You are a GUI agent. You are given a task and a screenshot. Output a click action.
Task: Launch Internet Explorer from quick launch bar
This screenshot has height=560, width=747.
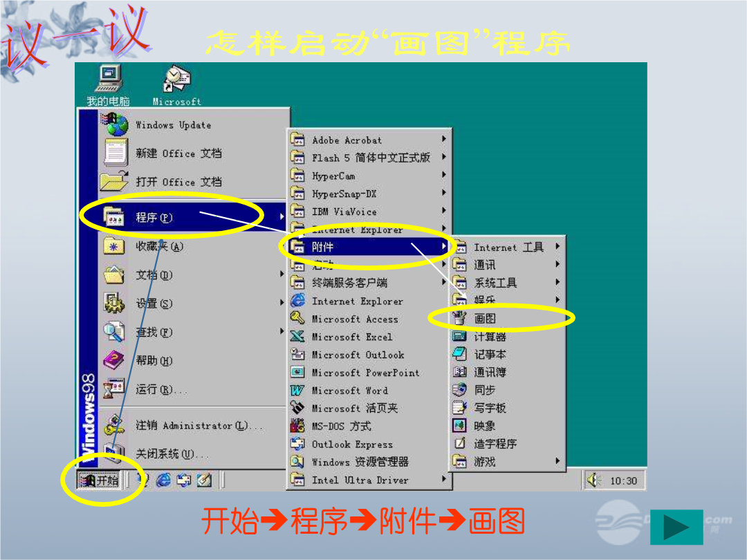coord(163,480)
